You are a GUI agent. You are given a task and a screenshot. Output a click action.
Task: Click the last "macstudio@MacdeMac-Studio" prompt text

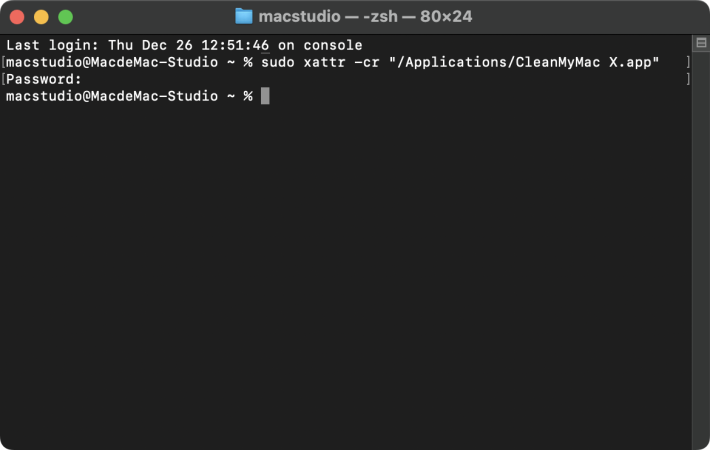click(x=112, y=96)
